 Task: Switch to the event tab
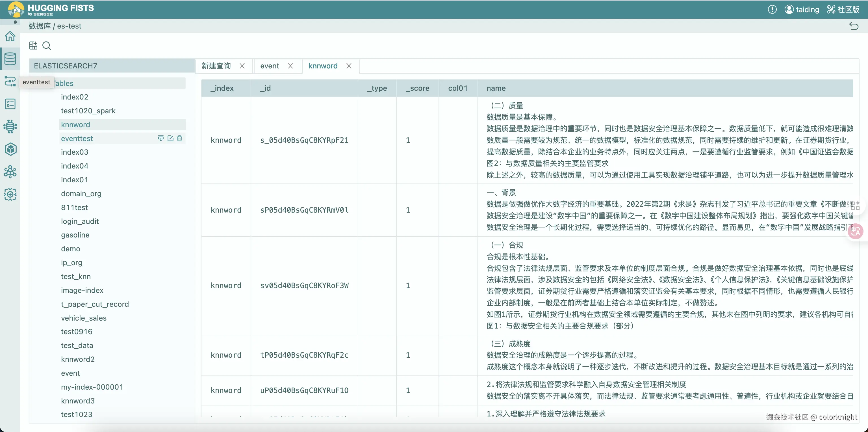[x=269, y=66]
